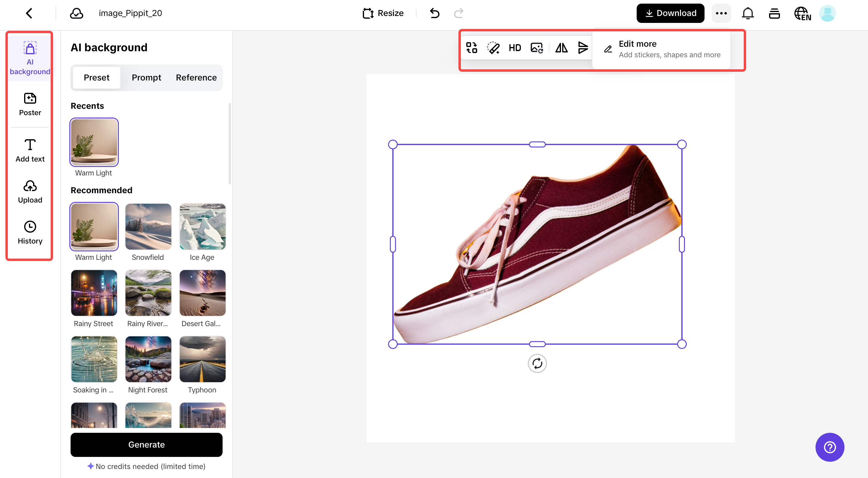Choose the Add text tool
The width and height of the screenshot is (868, 478).
30,150
